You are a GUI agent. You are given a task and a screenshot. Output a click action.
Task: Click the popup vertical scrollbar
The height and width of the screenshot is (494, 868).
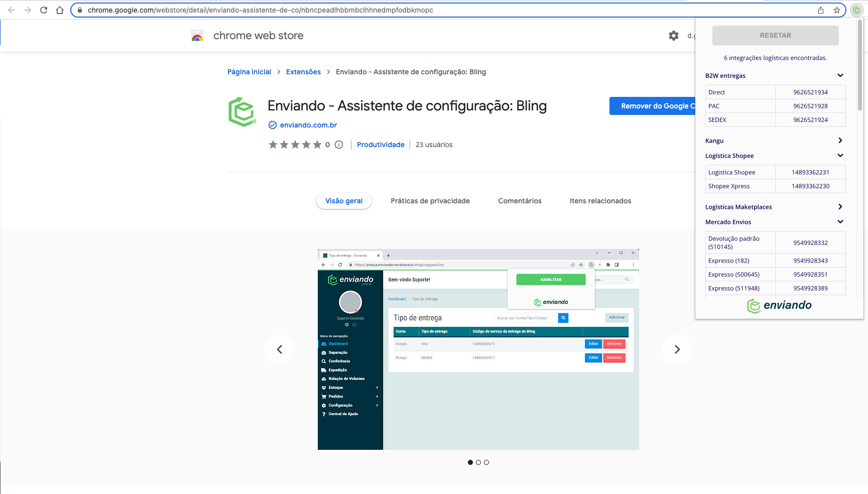coord(860,65)
